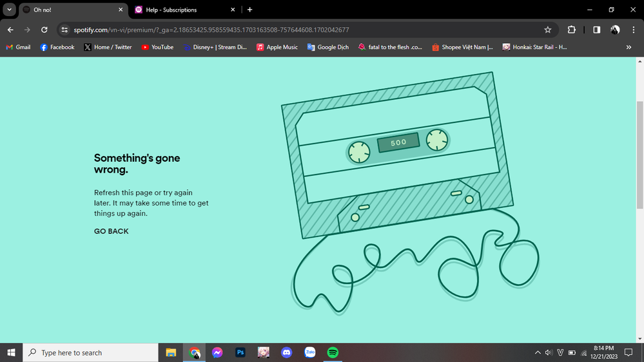
Task: Switch to Help - Subscriptions tab
Action: coord(185,10)
